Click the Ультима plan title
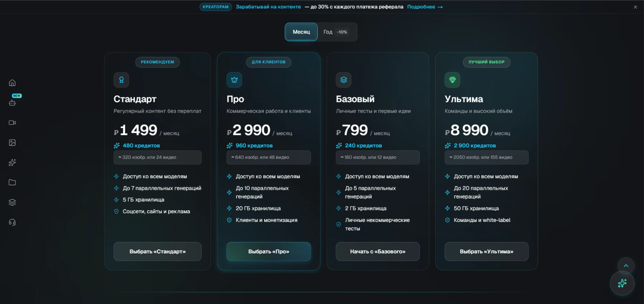 pos(464,99)
